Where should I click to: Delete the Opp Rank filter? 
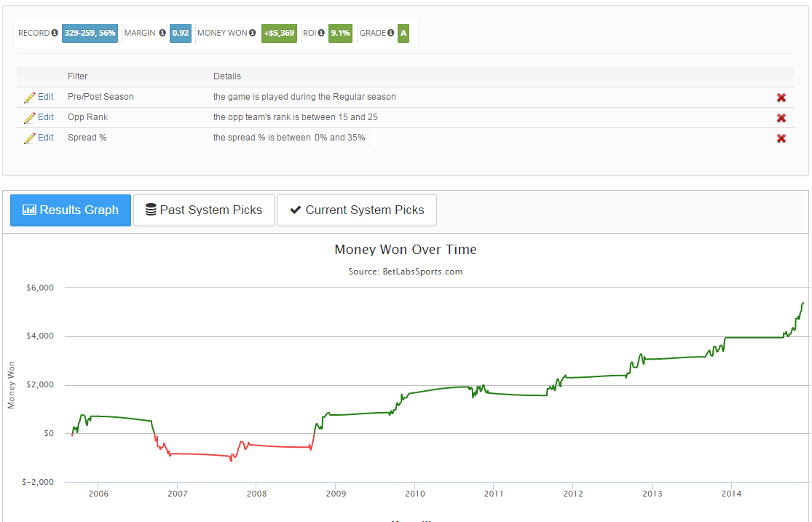pyautogui.click(x=781, y=118)
